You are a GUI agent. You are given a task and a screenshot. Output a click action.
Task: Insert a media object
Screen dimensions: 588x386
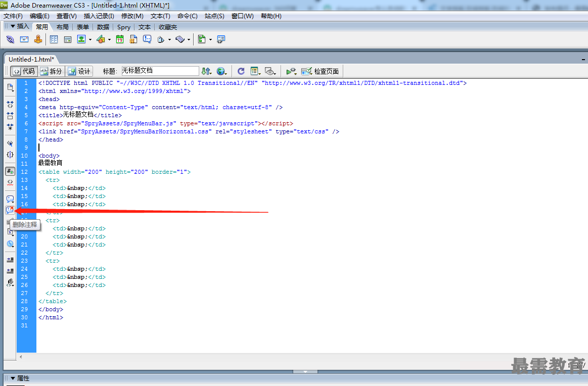[x=101, y=39]
